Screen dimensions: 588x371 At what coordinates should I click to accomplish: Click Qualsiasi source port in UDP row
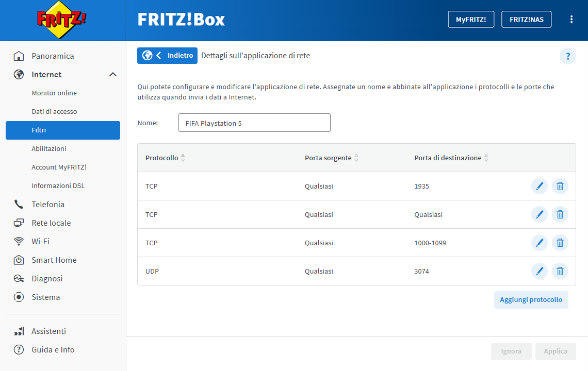319,272
